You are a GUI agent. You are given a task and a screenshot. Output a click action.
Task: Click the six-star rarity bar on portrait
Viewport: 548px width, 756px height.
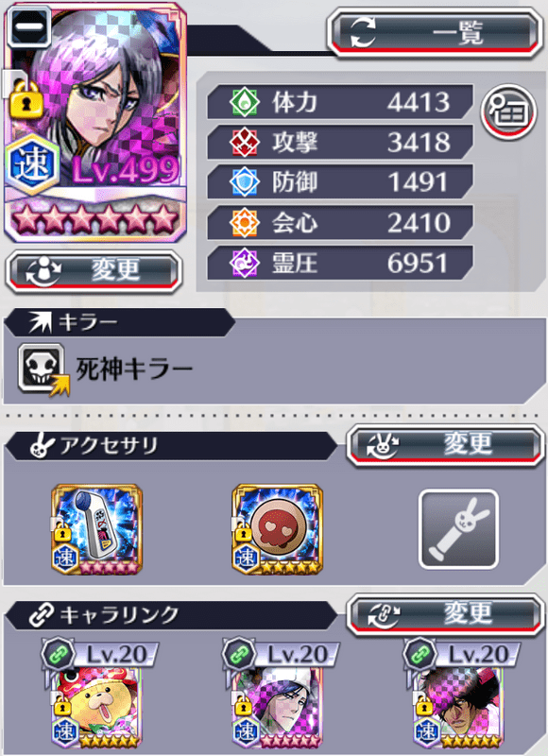(94, 219)
